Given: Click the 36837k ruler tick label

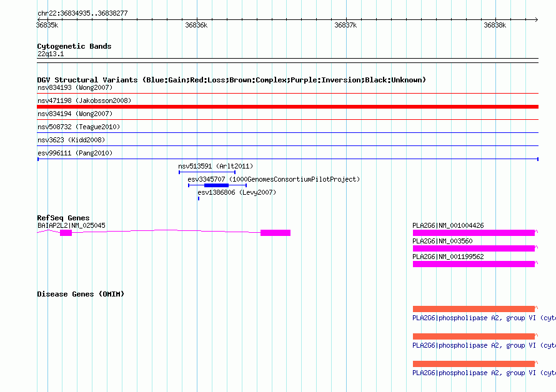Looking at the screenshot, I should point(345,25).
